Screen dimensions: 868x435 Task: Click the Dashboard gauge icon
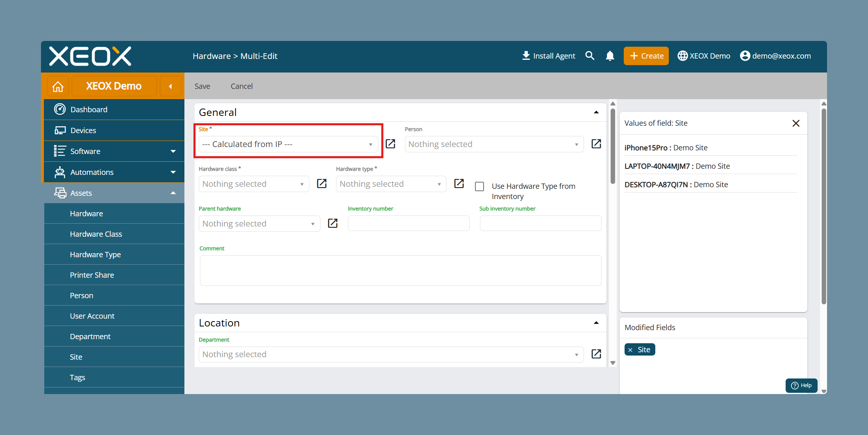(x=60, y=109)
